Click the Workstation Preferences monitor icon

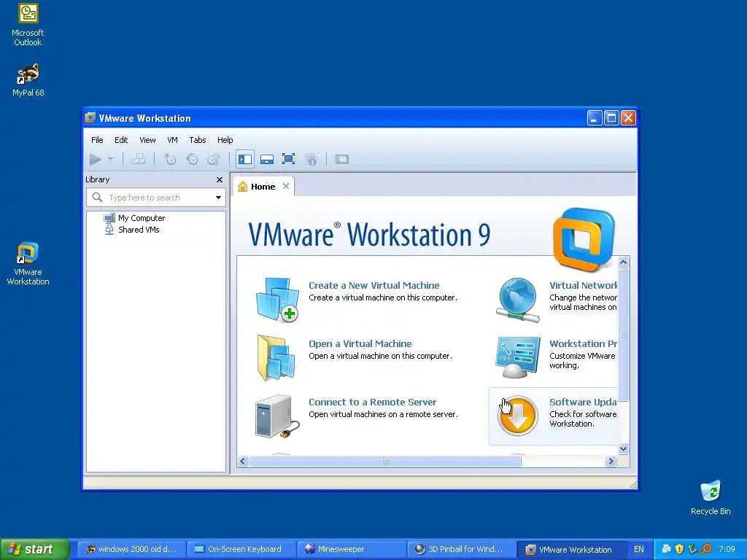pos(518,357)
